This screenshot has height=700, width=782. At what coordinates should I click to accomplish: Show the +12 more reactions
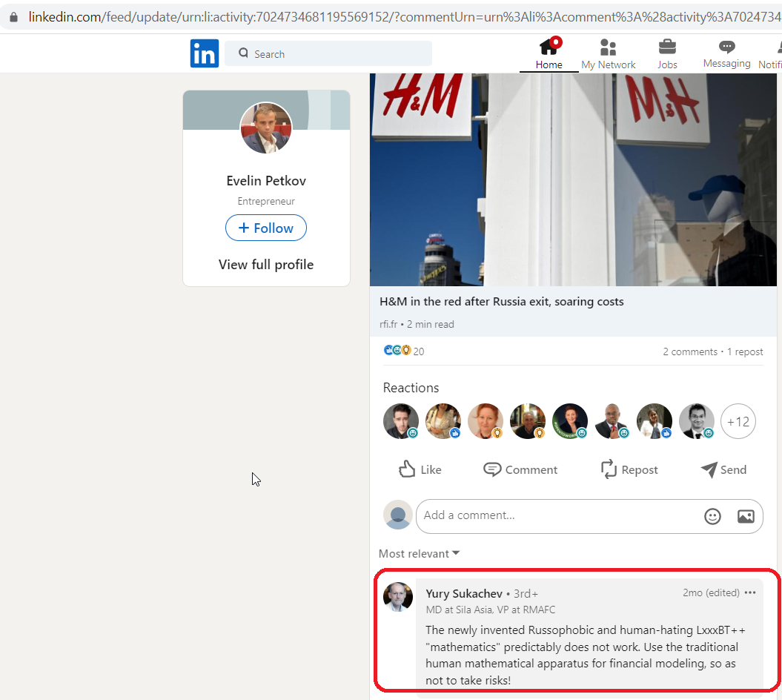click(738, 421)
